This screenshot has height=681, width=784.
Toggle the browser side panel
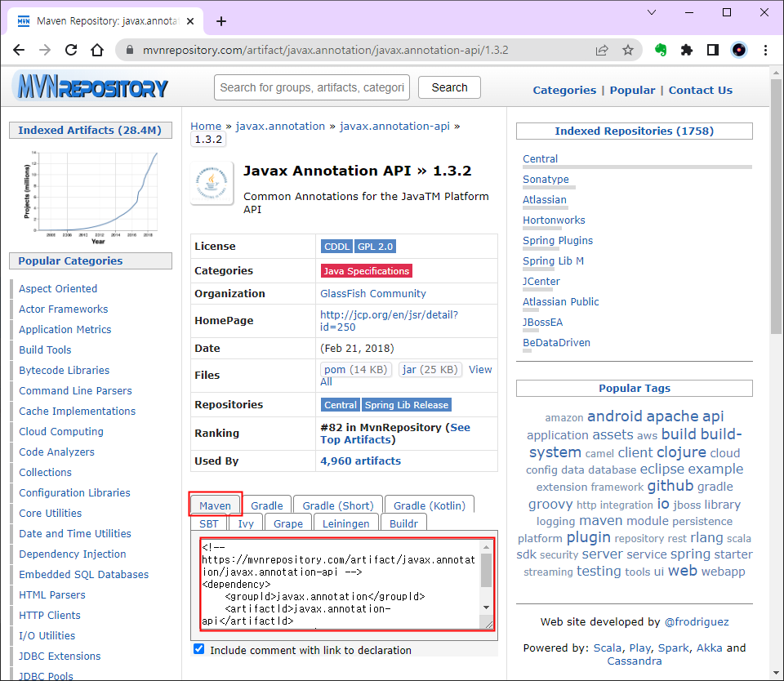tap(712, 50)
